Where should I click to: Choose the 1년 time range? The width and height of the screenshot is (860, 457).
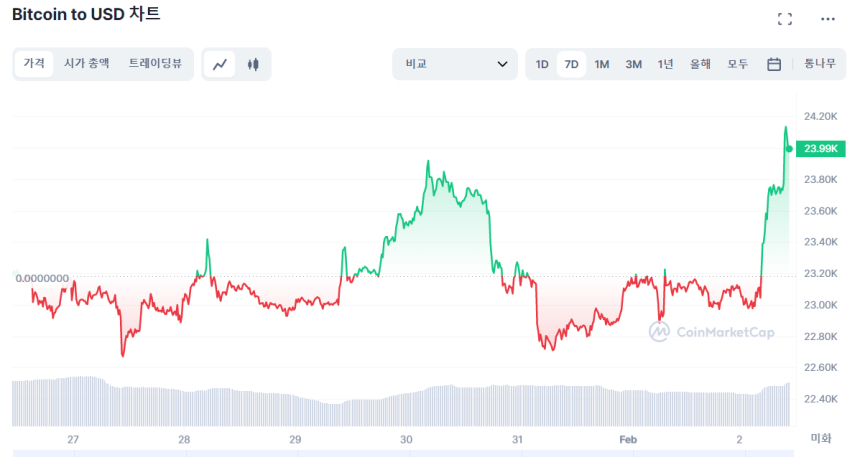point(666,65)
